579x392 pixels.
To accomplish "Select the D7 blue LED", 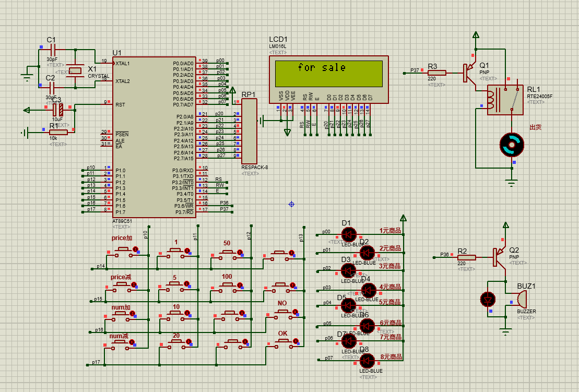I will (349, 341).
